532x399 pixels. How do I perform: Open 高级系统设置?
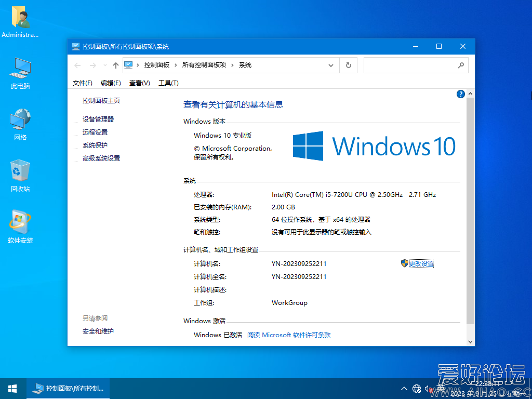coord(101,157)
